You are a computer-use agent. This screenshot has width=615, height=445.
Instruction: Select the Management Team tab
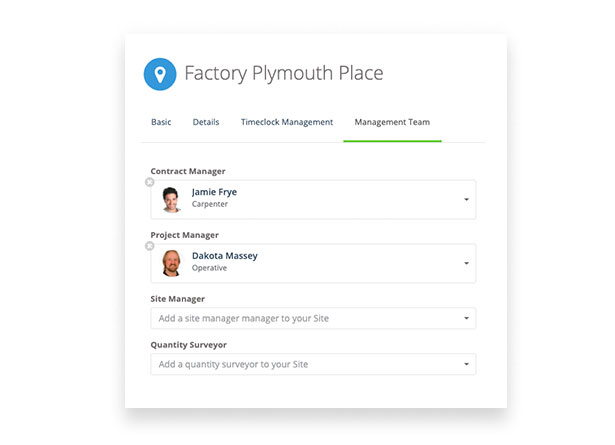point(392,122)
